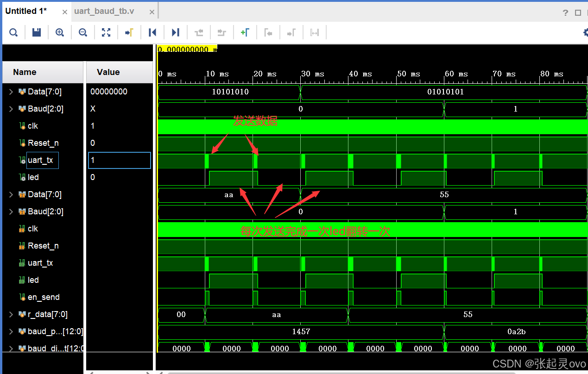Expand the first Data[7:0] bus

[x=11, y=92]
